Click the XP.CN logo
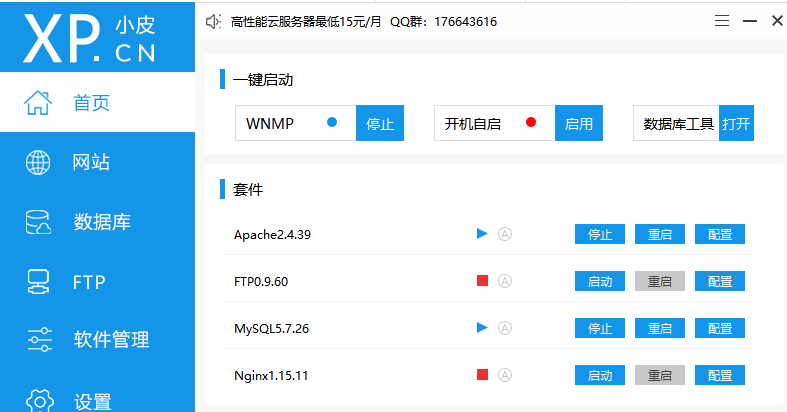 [89, 38]
